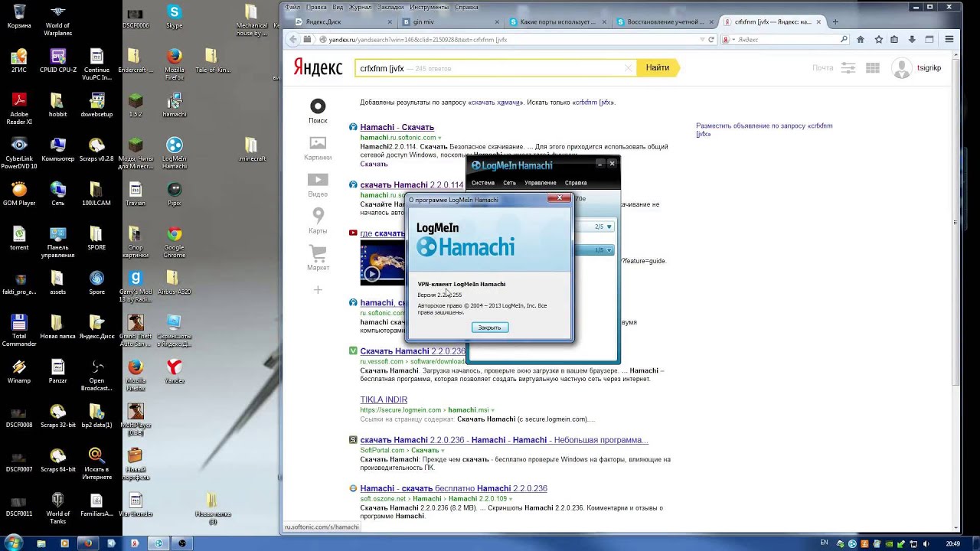Open the Spore globe desktop icon
Image resolution: width=980 pixels, height=551 pixels.
tap(96, 282)
